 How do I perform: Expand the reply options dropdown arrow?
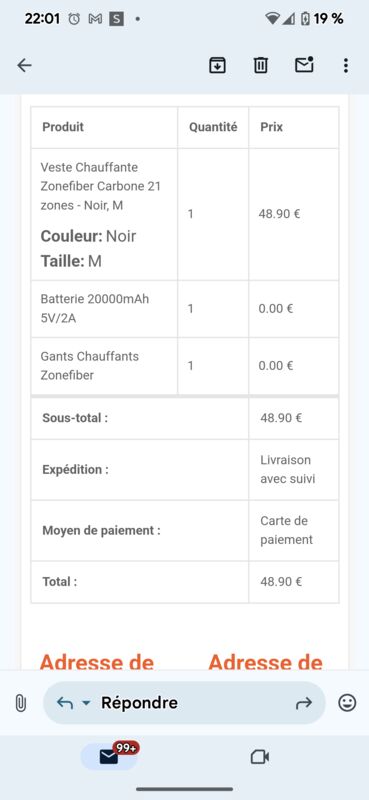[x=86, y=703]
